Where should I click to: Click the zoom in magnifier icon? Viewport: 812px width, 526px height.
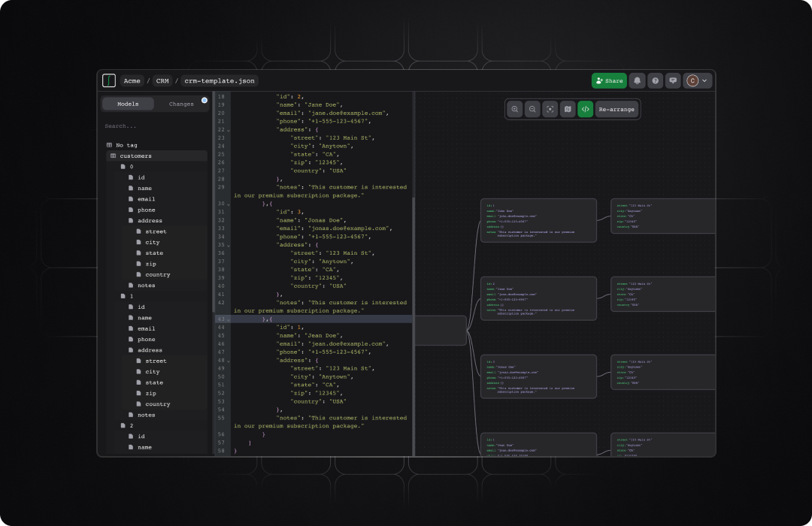tap(515, 110)
